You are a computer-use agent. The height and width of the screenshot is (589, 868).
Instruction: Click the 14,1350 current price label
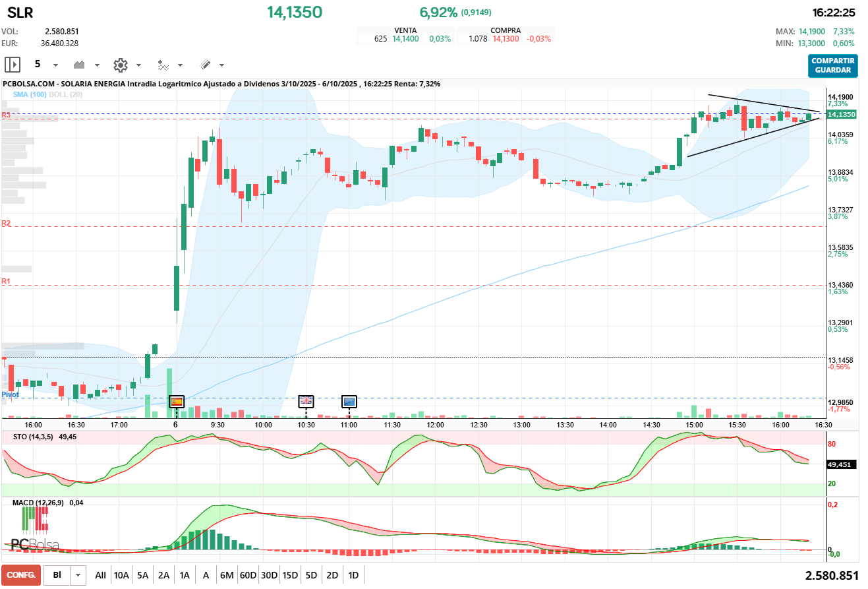point(840,115)
